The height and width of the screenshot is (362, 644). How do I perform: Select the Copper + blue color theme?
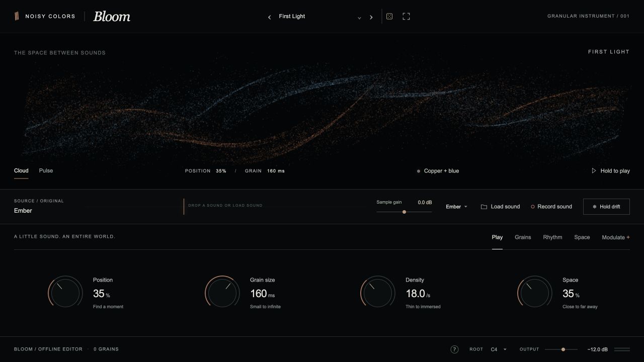click(x=438, y=171)
